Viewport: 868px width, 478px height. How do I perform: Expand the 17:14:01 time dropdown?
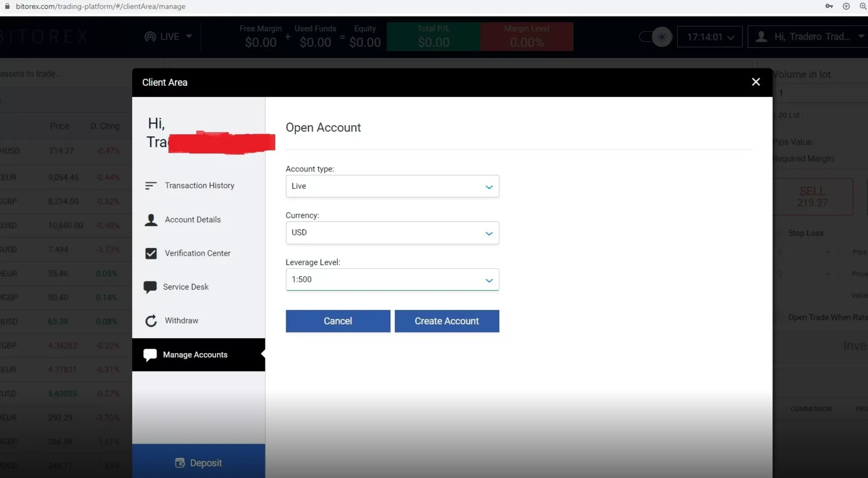click(x=710, y=37)
